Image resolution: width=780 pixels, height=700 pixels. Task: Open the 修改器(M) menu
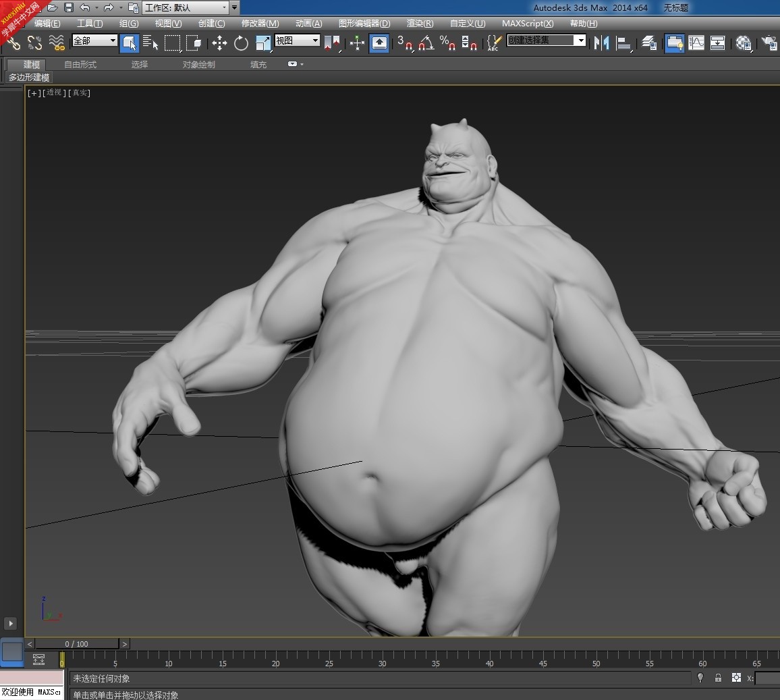260,24
